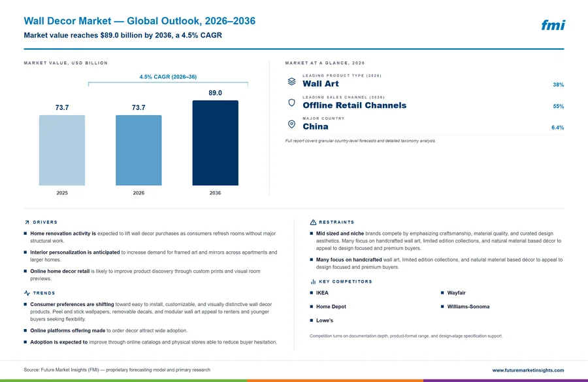The width and height of the screenshot is (588, 382).
Task: Select the 2026 bar in chart
Action: (x=139, y=150)
